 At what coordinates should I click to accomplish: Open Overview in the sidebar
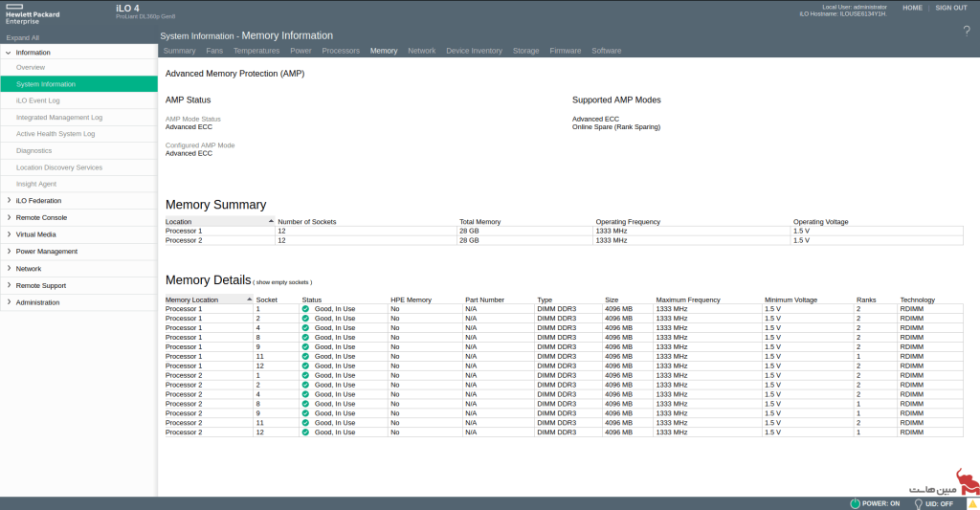(31, 67)
